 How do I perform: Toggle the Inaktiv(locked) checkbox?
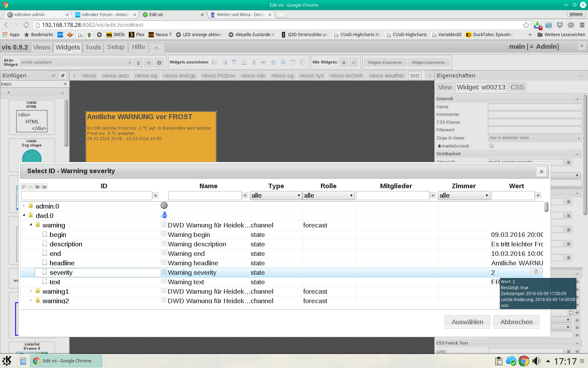click(x=491, y=146)
